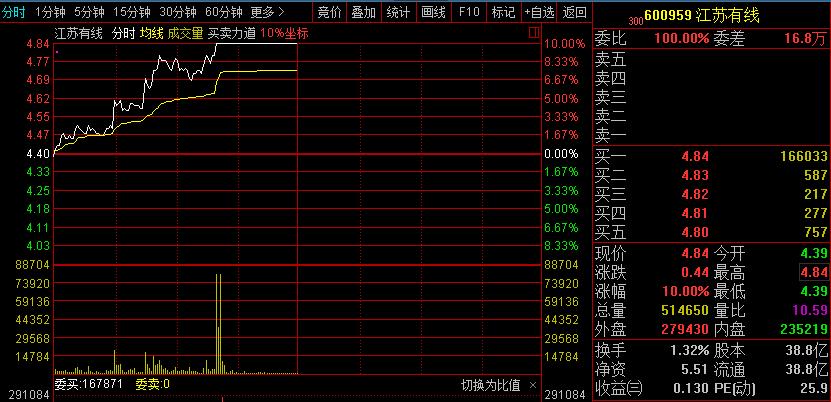The image size is (831, 402).
Task: Click the 买五 price 4.80
Action: click(x=695, y=232)
